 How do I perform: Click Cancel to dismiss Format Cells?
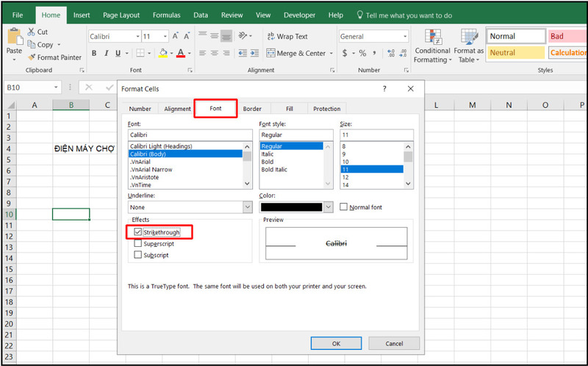coord(394,343)
